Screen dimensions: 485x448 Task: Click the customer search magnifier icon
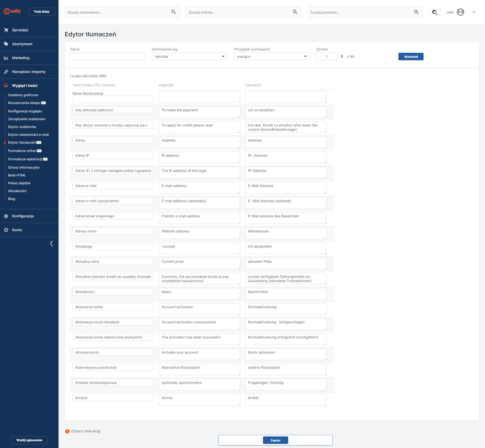[x=295, y=12]
